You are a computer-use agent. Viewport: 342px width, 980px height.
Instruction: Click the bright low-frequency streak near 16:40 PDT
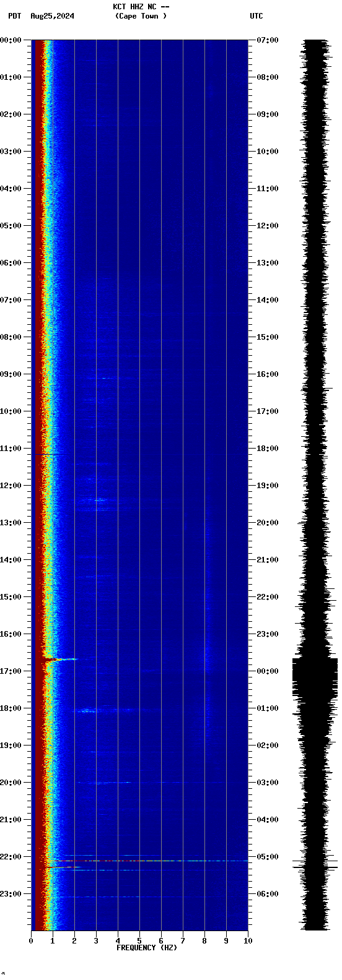59,660
